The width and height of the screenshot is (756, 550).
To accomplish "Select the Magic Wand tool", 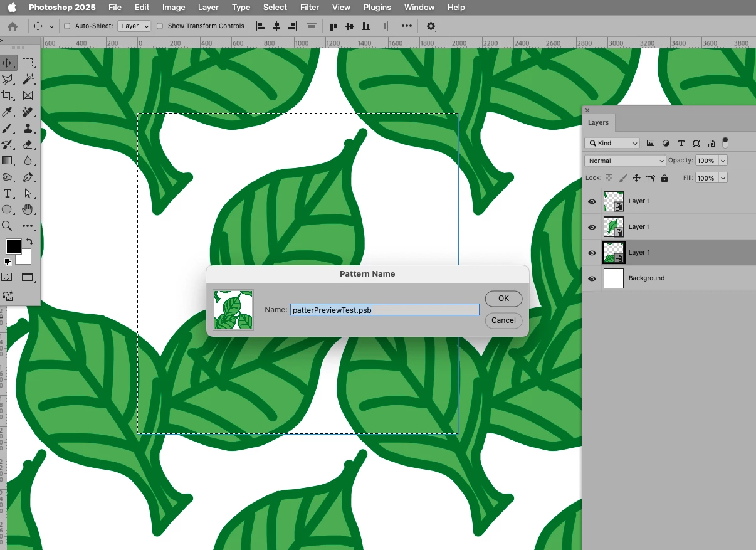I will 28,79.
